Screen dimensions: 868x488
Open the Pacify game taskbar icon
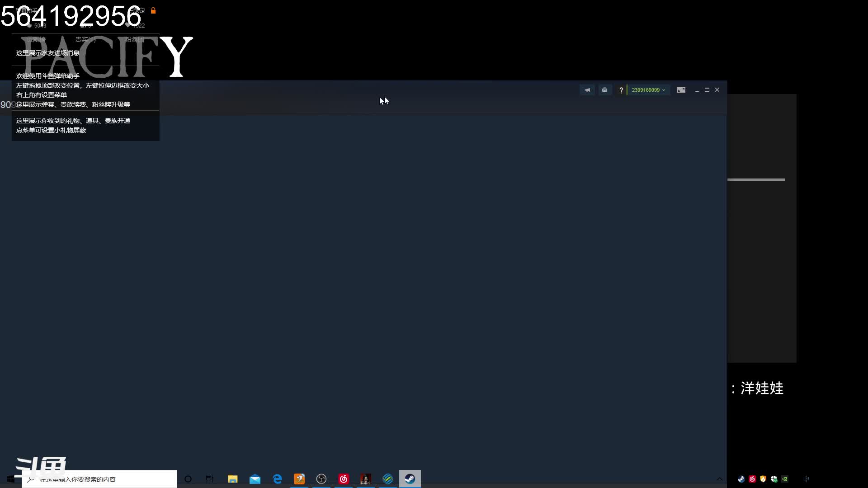click(366, 479)
